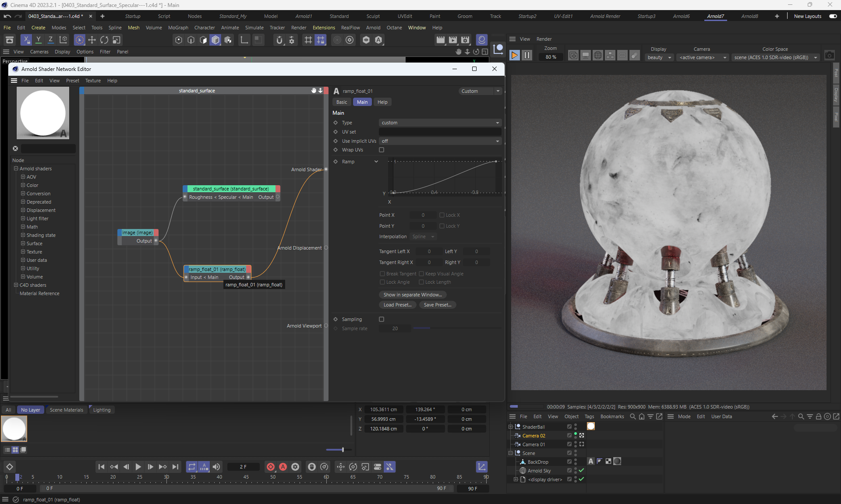Switch to the Basic tab
841x504 pixels.
pyautogui.click(x=342, y=102)
